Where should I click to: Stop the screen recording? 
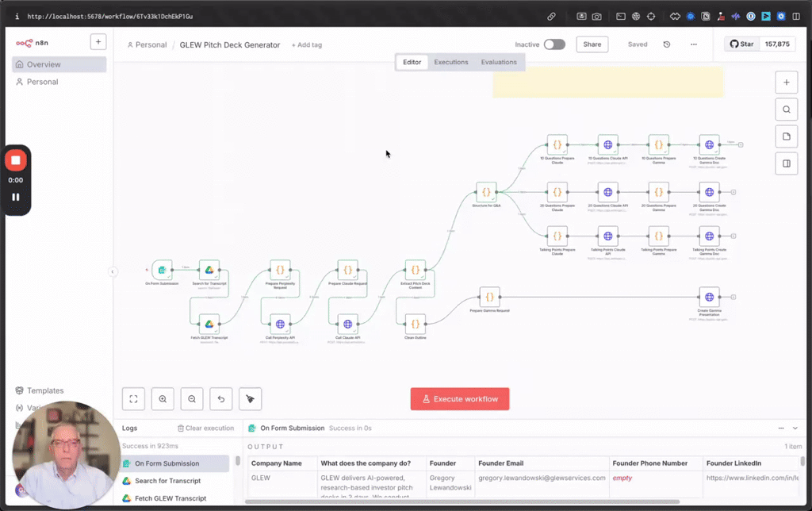[x=16, y=160]
